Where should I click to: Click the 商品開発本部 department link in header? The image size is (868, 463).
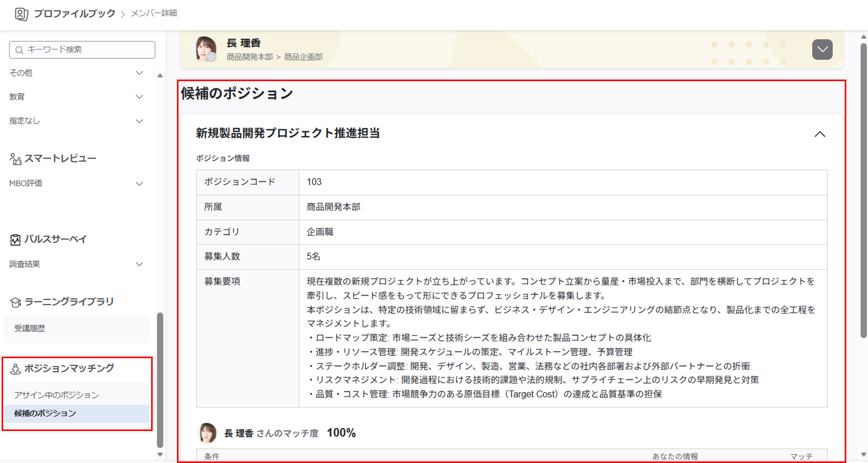(250, 57)
